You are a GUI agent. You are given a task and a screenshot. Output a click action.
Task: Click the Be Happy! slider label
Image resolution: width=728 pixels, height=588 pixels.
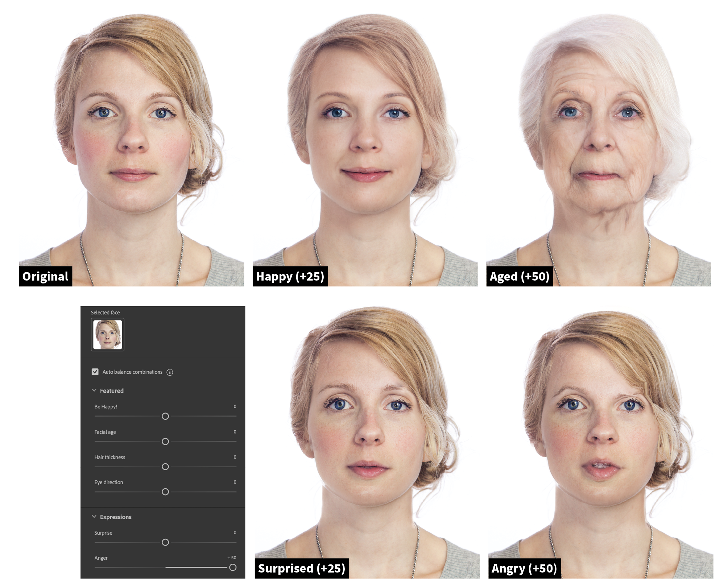pyautogui.click(x=106, y=407)
